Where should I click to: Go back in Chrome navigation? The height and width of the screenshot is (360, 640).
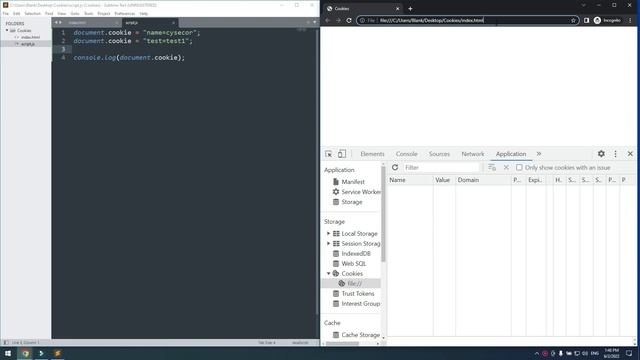tap(327, 20)
